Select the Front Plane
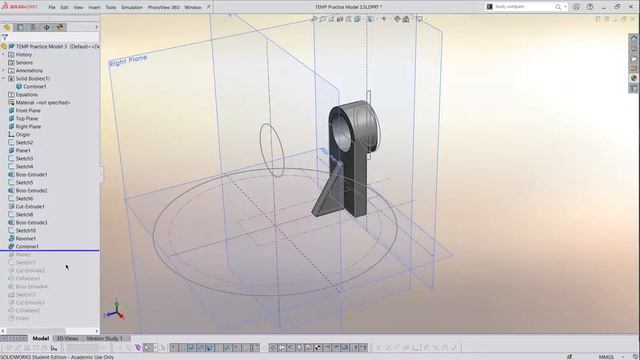This screenshot has width=640, height=360. [x=28, y=111]
